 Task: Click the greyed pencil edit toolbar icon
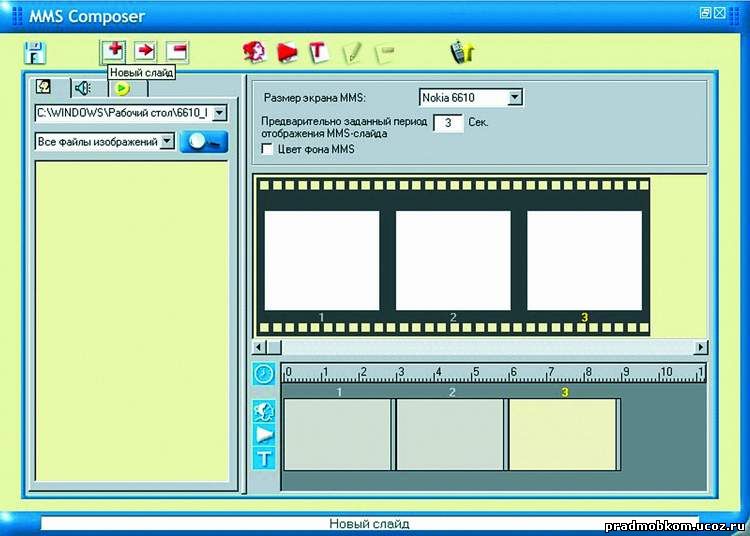[x=352, y=52]
